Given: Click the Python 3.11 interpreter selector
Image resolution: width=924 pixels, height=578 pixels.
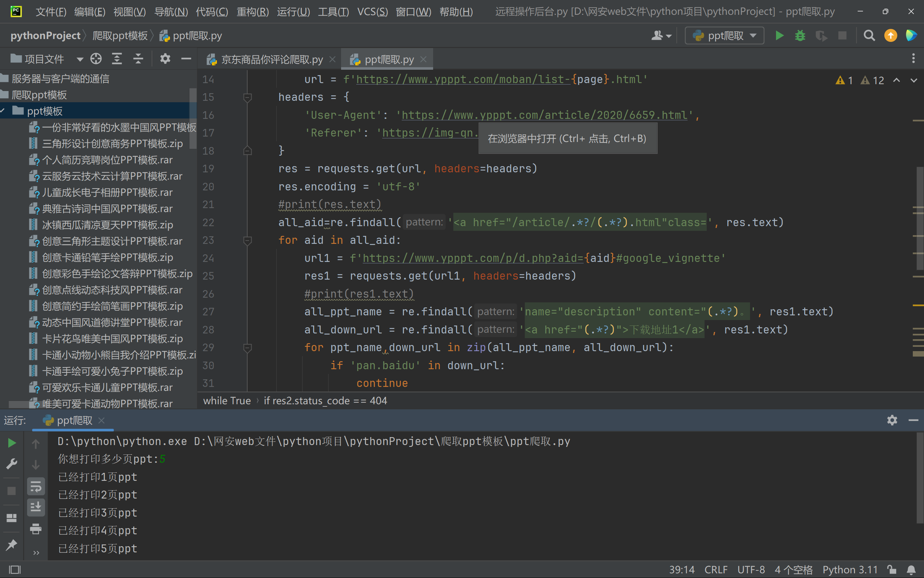Looking at the screenshot, I should [x=850, y=570].
